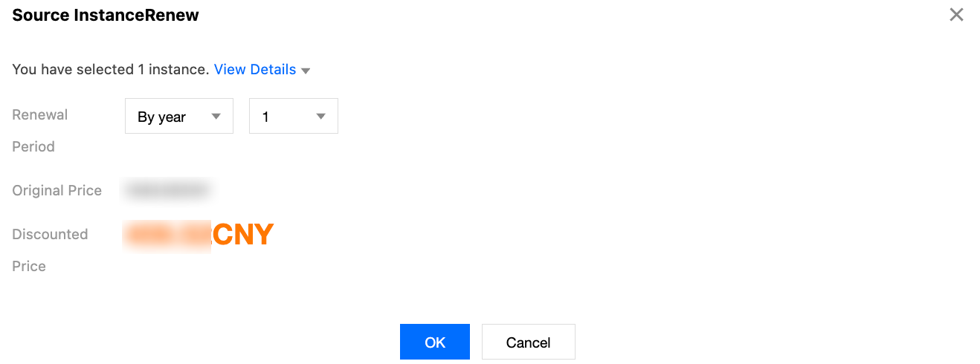This screenshot has width=980, height=364.
Task: Click the View Details link
Action: (x=254, y=70)
